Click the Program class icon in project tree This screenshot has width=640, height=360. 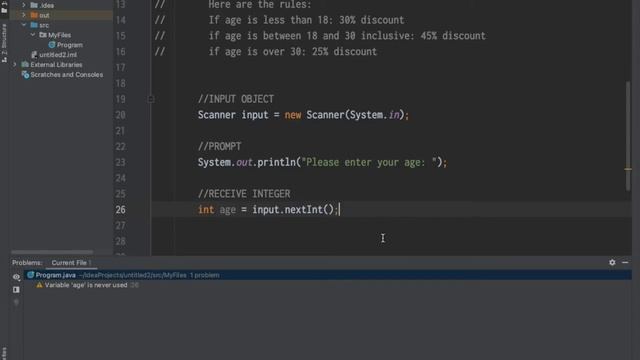pos(52,45)
